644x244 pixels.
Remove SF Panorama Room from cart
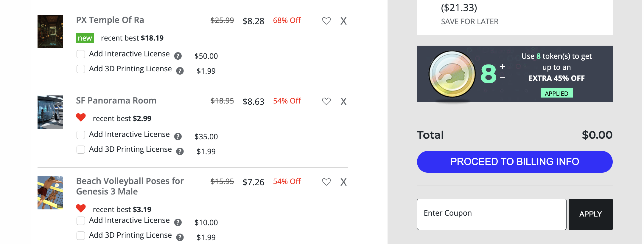pos(343,101)
